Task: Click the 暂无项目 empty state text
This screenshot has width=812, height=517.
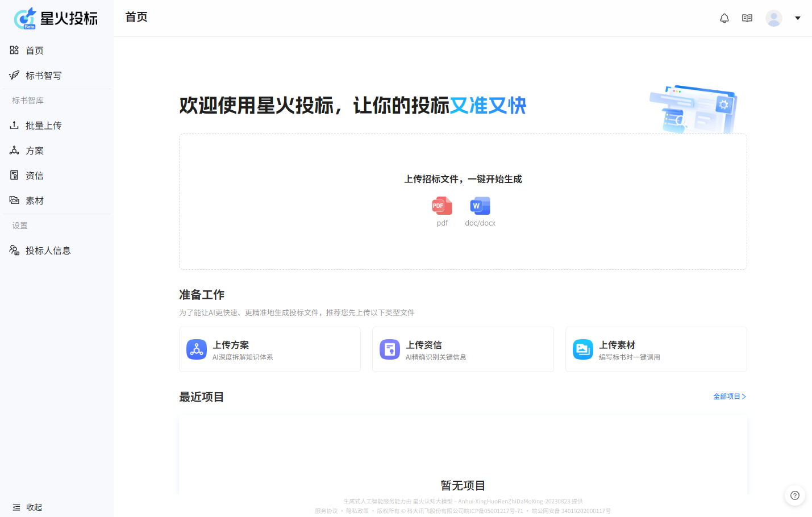Action: coord(463,486)
